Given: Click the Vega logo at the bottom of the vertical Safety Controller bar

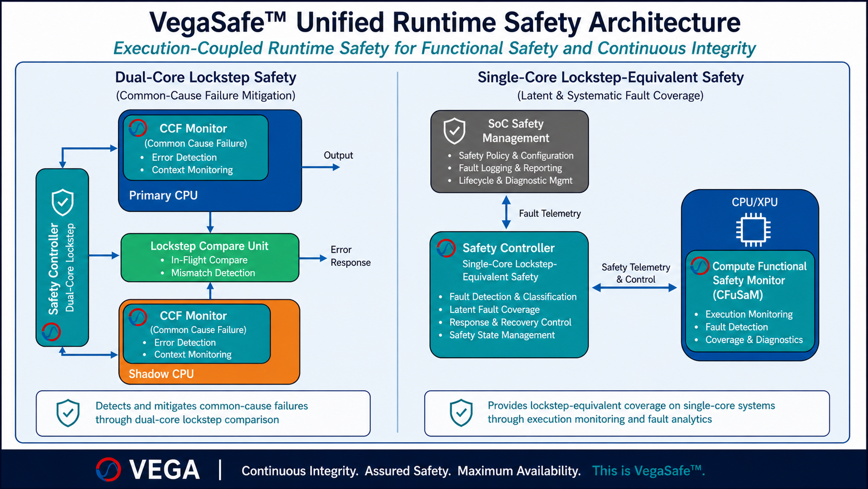Looking at the screenshot, I should (x=51, y=332).
